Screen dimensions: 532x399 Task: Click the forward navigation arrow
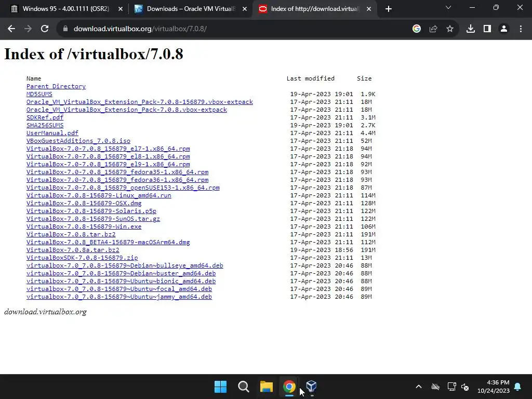(x=28, y=29)
